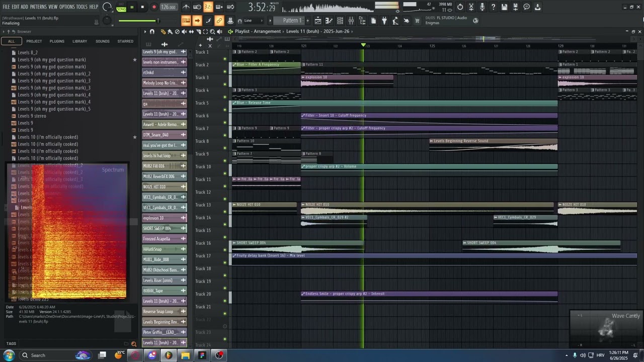Screen dimensions: 644x362
Task: Toggle the PAT/SONG mode switch
Action: point(121,7)
